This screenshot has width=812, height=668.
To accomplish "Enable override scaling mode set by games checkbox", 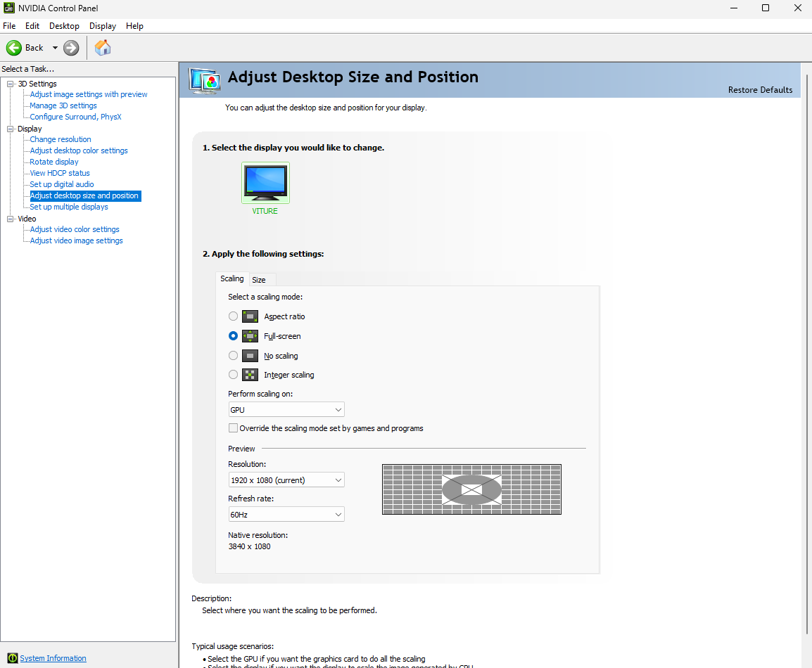I will [234, 428].
